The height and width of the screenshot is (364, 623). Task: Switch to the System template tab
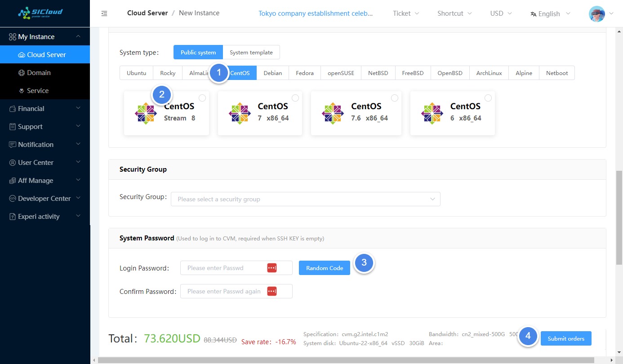pyautogui.click(x=251, y=53)
